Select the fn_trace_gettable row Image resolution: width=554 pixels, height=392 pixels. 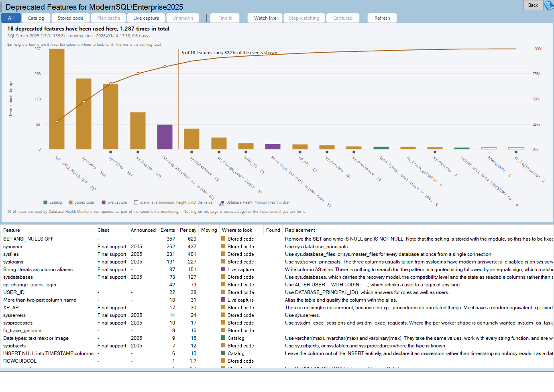(x=277, y=331)
